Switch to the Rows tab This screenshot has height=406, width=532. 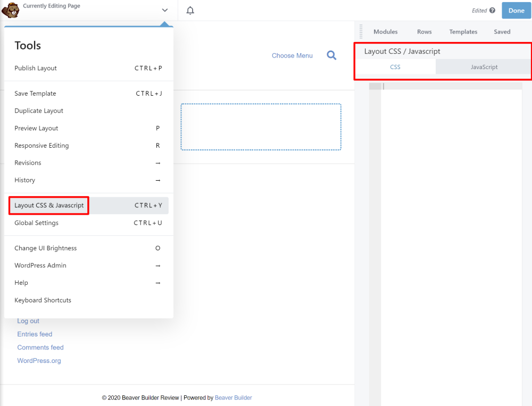425,31
